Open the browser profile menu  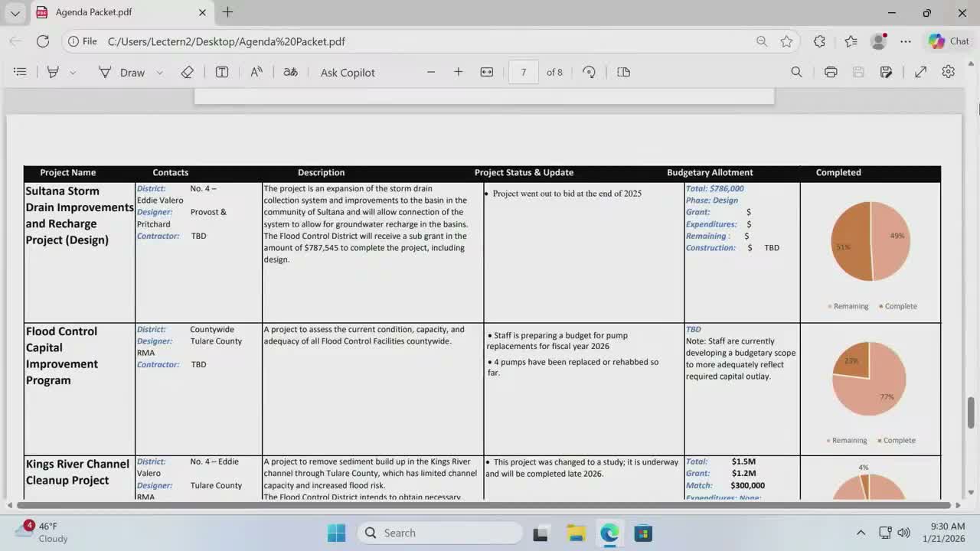(x=879, y=41)
